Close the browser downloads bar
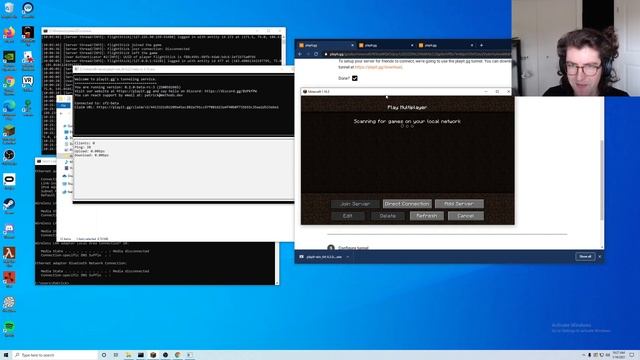Image resolution: width=640 pixels, height=360 pixels. pos(600,256)
